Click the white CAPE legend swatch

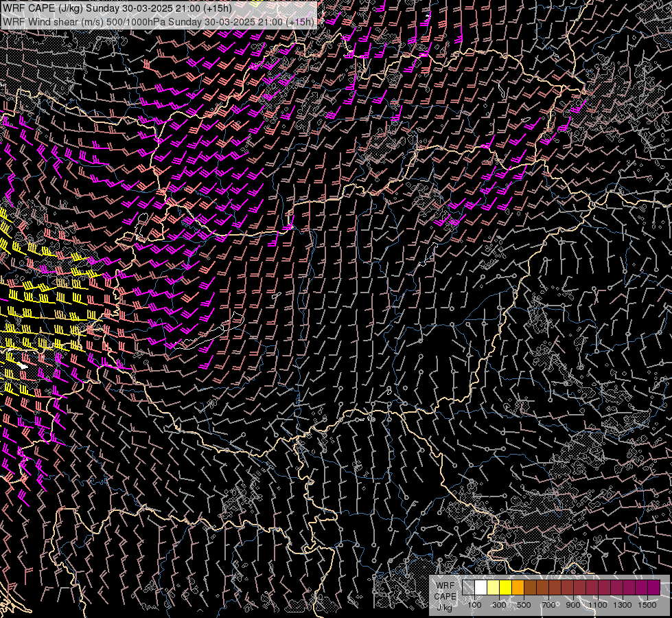481,588
